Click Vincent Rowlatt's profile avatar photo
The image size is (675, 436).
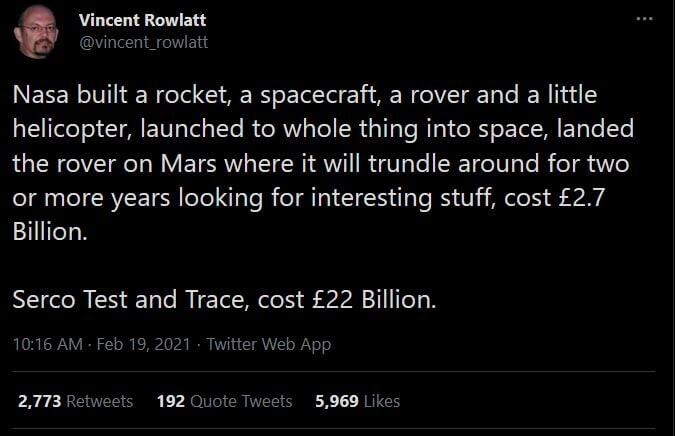(x=37, y=32)
